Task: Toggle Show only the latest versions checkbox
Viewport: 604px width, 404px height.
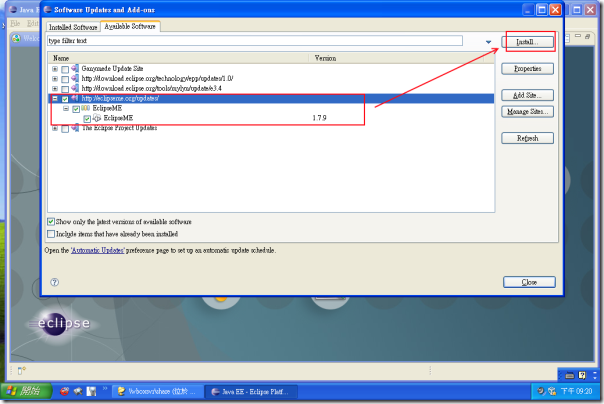Action: pos(51,222)
